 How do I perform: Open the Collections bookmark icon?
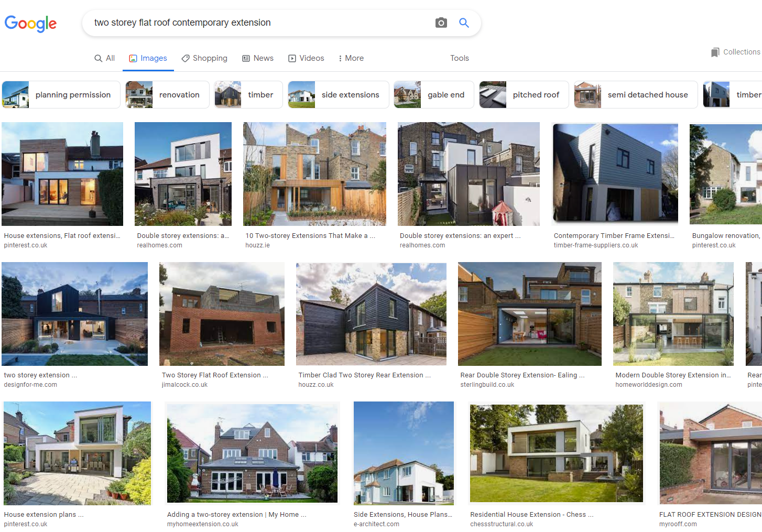[715, 52]
